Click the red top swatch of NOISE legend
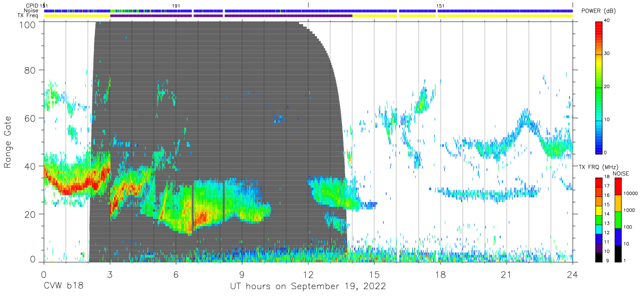Screen dimensions: 644x297 click(x=617, y=186)
